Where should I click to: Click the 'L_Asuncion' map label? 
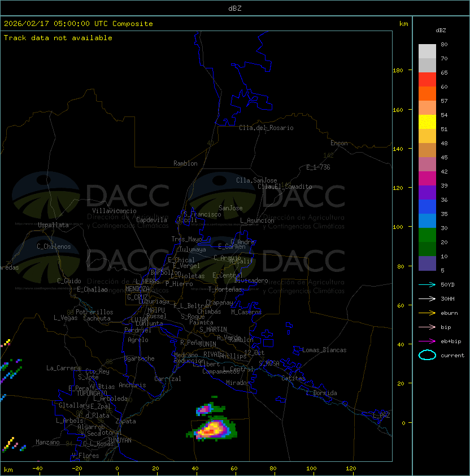(x=257, y=220)
